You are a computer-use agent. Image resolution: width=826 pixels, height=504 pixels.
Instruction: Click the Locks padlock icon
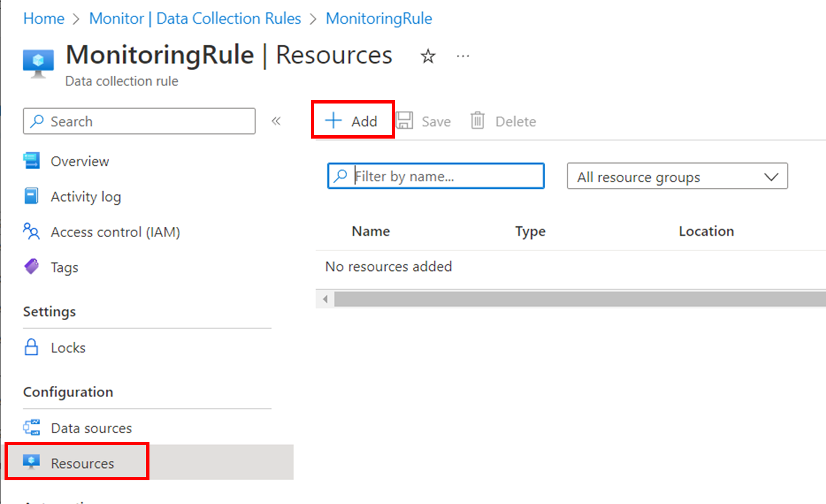coord(32,347)
